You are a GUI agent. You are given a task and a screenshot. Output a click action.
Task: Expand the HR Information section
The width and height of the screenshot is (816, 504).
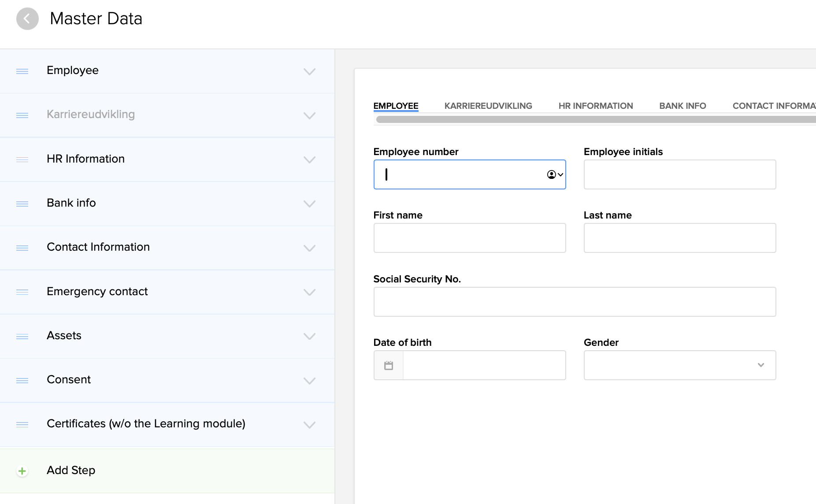point(309,159)
